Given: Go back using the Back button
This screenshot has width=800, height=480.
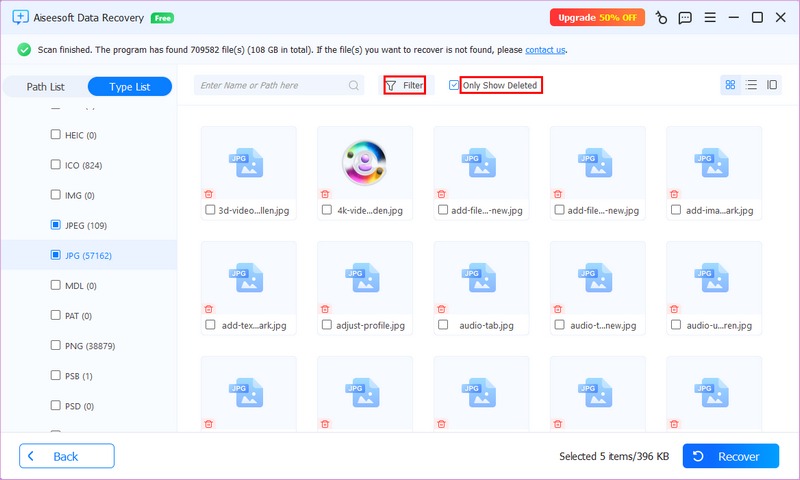Looking at the screenshot, I should (x=64, y=456).
